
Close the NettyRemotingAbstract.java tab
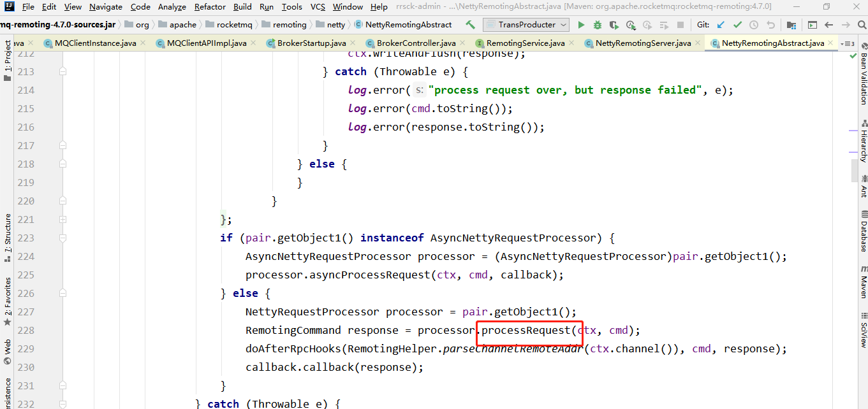coord(832,43)
